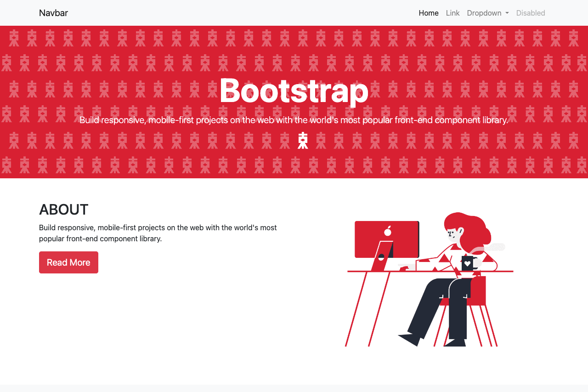Click the light gray footer bar
This screenshot has width=588, height=392.
point(294,388)
